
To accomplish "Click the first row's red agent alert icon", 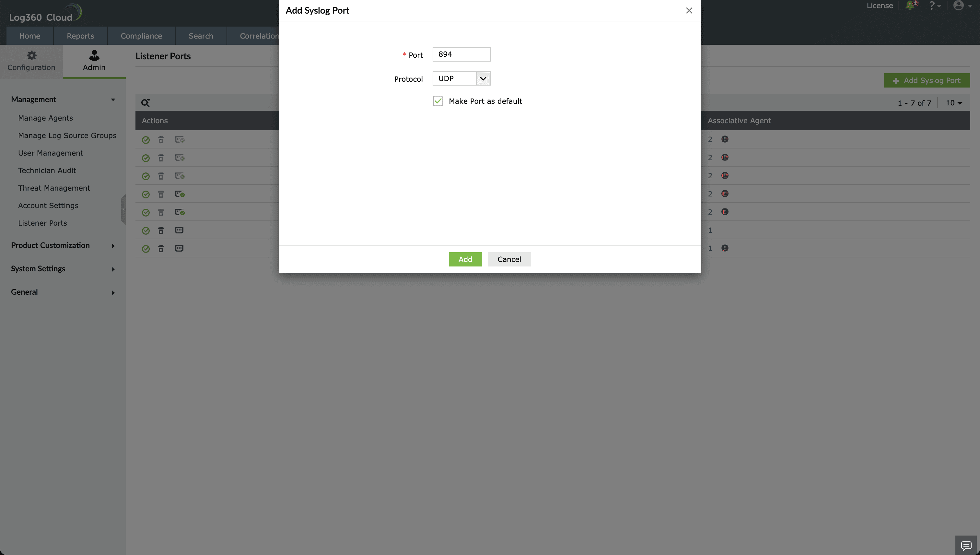I will tap(725, 139).
